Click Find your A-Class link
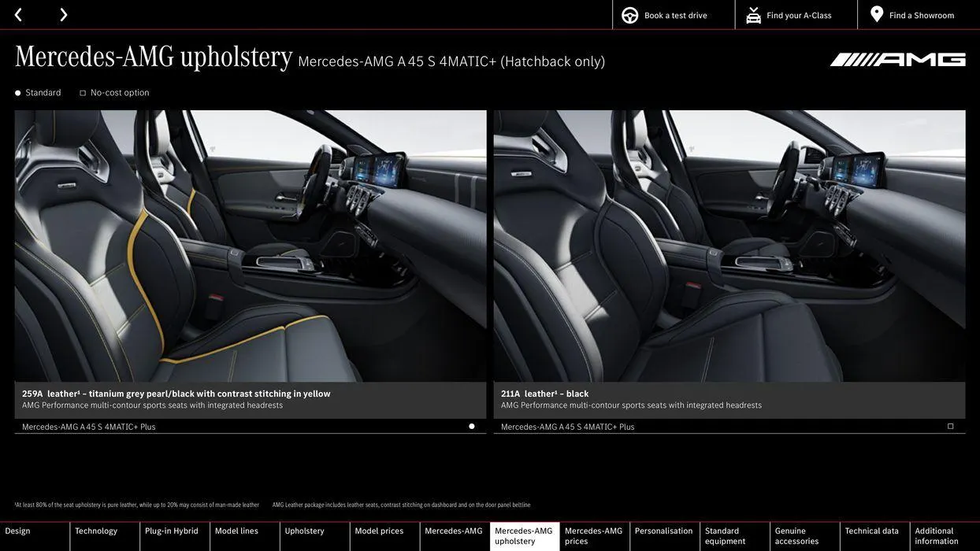The width and height of the screenshot is (980, 551). [x=799, y=15]
